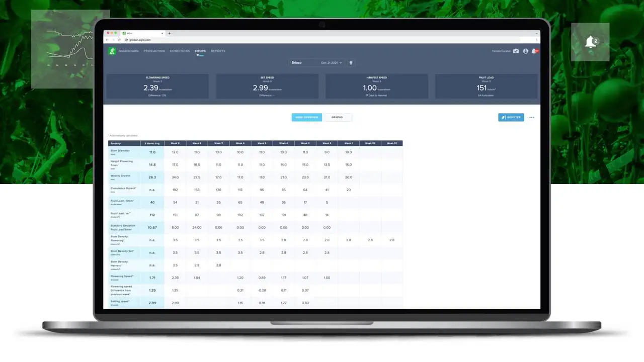Click the browser reload page icon
The height and width of the screenshot is (362, 644).
click(119, 40)
